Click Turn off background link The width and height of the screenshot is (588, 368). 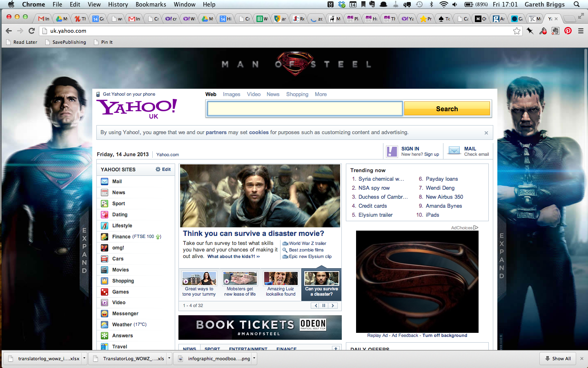445,336
